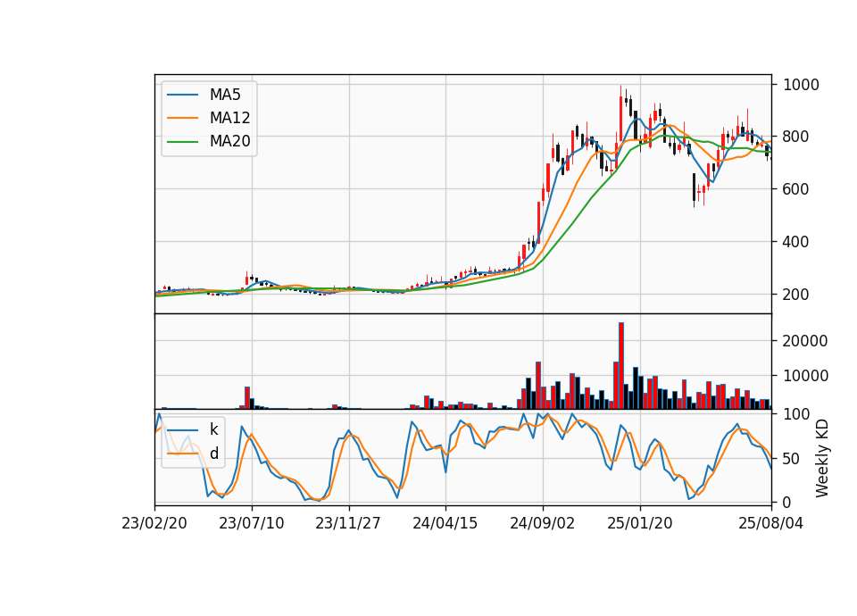Screen dimensions: 857x616
Task: Click the 23/07/10 date axis label
Action: [x=252, y=523]
